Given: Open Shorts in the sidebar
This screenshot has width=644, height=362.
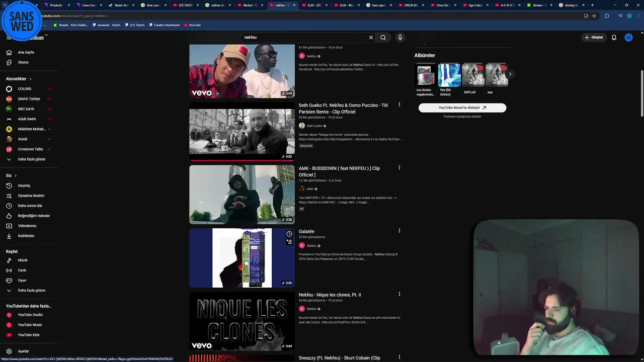Looking at the screenshot, I should tap(29, 62).
